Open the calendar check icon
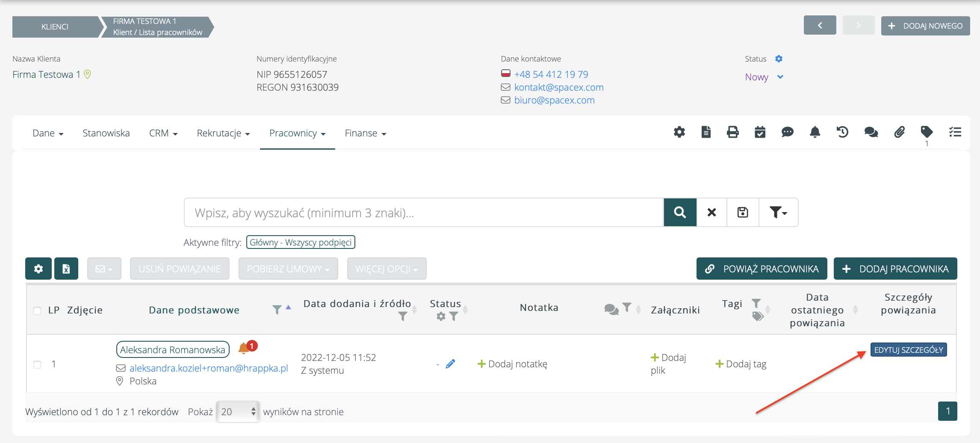Screen dimensions: 980x443 tap(760, 132)
